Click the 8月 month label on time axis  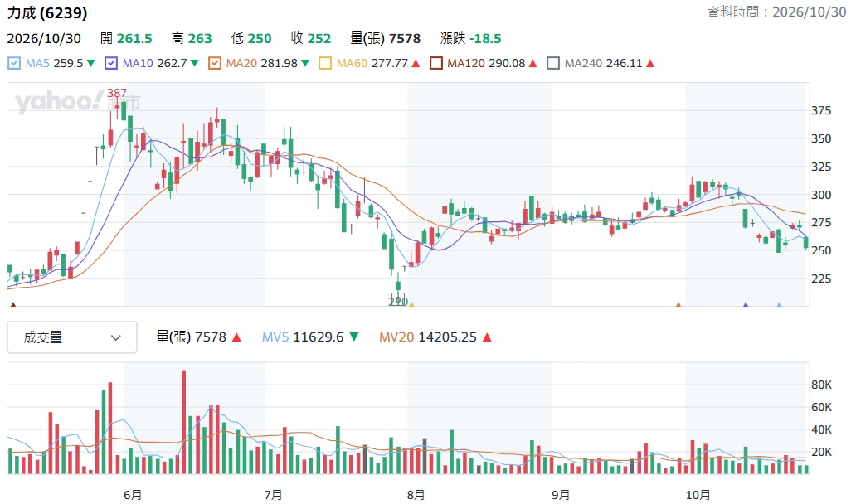coord(416,495)
